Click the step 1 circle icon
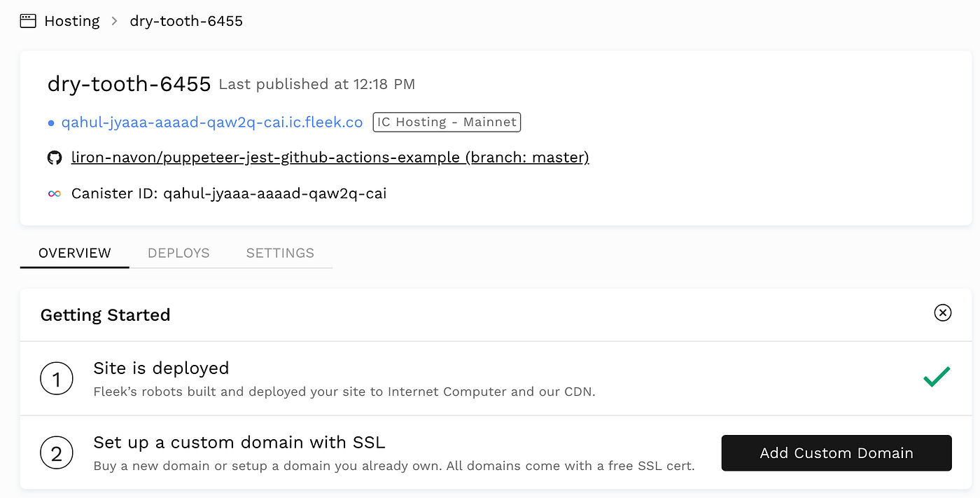Image resolution: width=980 pixels, height=498 pixels. [57, 379]
